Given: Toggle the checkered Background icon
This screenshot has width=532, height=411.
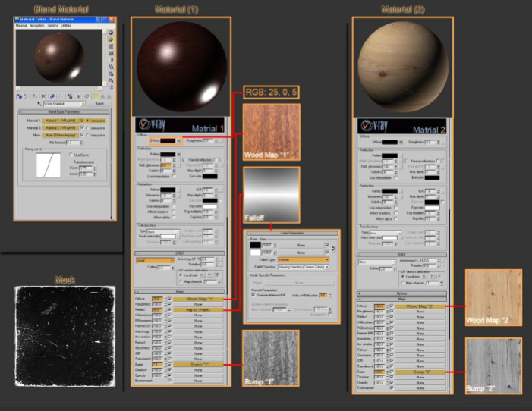Looking at the screenshot, I should tap(111, 46).
